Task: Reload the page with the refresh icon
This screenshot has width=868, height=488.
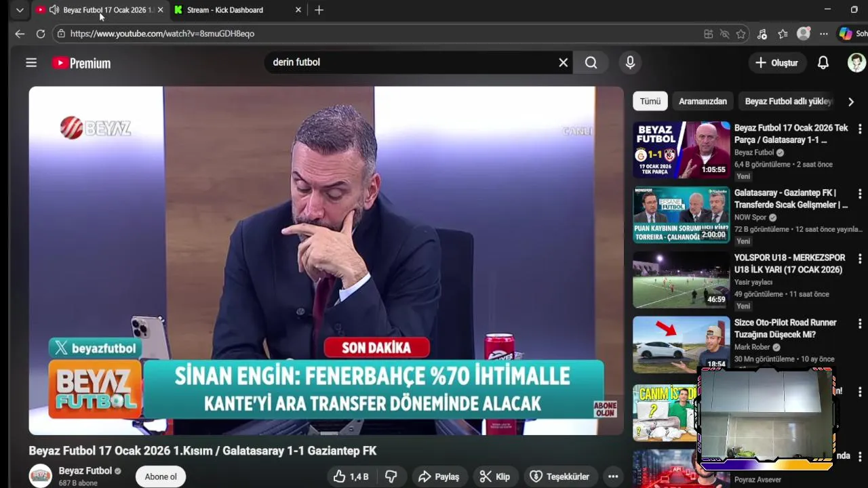Action: (41, 33)
